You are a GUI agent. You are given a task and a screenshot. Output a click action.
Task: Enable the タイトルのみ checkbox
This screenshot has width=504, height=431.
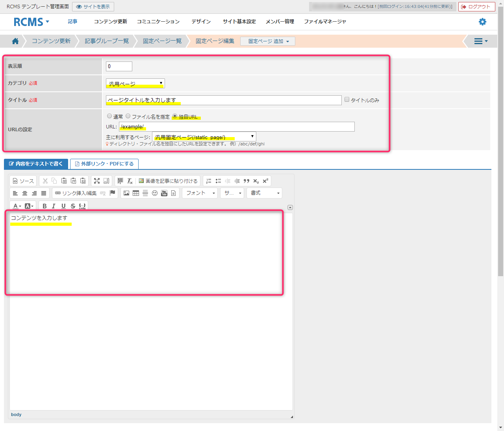point(347,100)
